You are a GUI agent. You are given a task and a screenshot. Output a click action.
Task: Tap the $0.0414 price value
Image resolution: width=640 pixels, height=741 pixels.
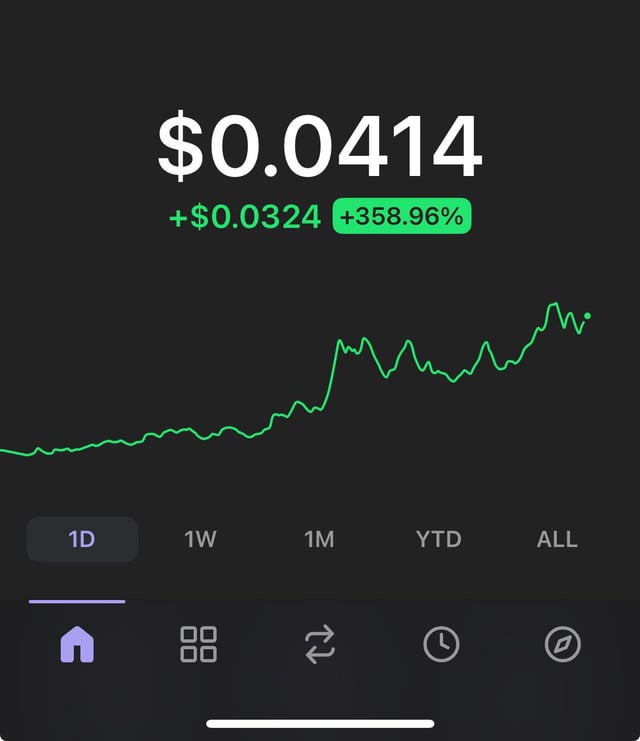coord(320,148)
